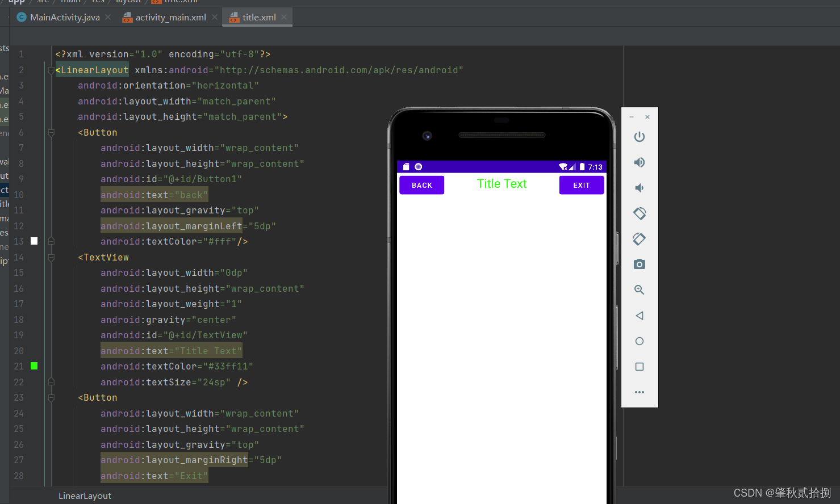Screen dimensions: 840x504
Task: Tap the EXIT button in the emulator
Action: pyautogui.click(x=581, y=185)
